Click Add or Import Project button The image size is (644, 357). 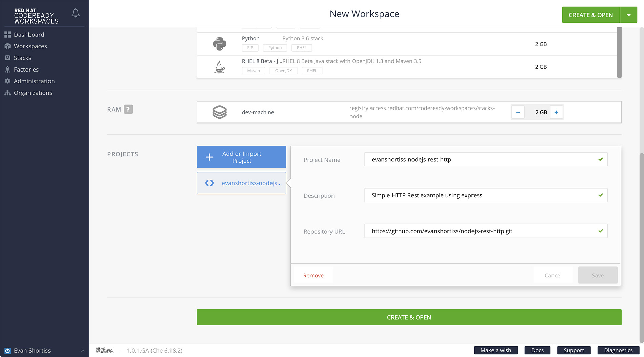[241, 157]
